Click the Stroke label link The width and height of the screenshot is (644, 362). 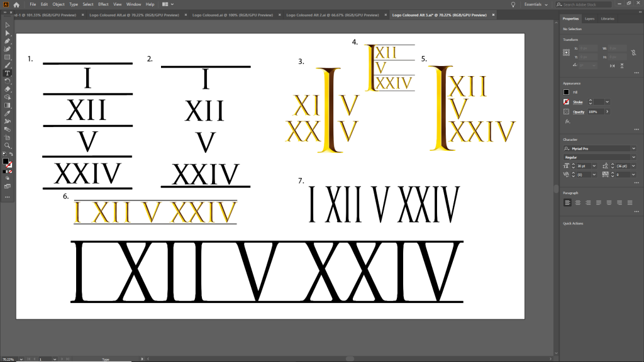[x=578, y=102]
